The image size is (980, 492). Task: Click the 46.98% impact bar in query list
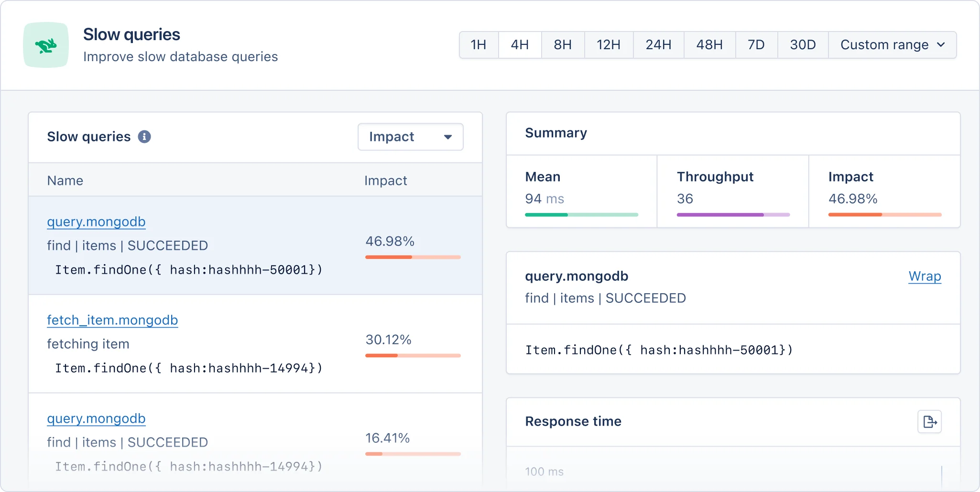[x=413, y=257]
